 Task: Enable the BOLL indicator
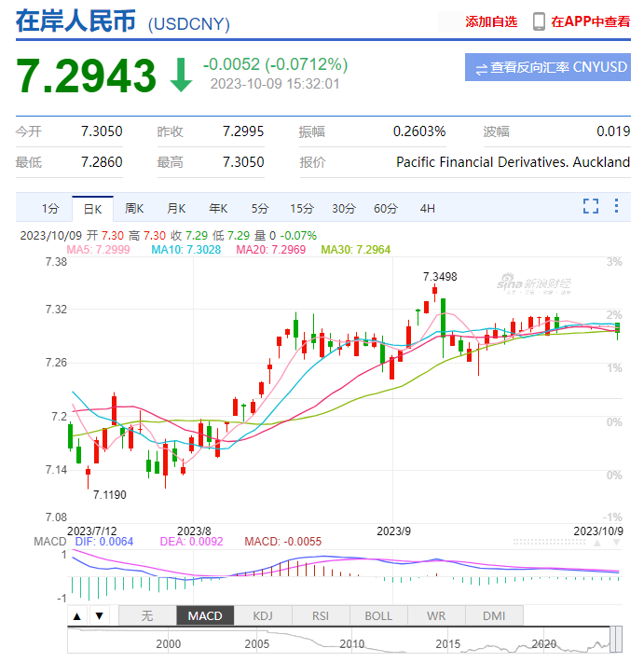(x=378, y=615)
